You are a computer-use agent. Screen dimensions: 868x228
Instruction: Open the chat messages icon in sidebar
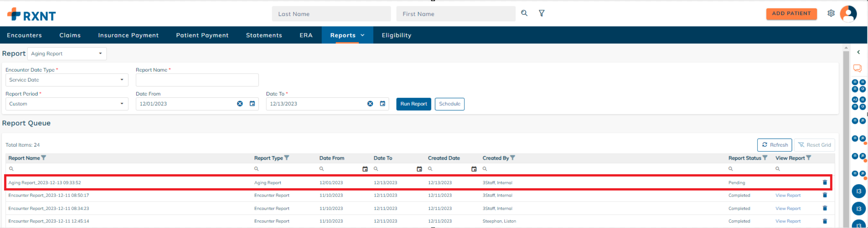coord(857,68)
